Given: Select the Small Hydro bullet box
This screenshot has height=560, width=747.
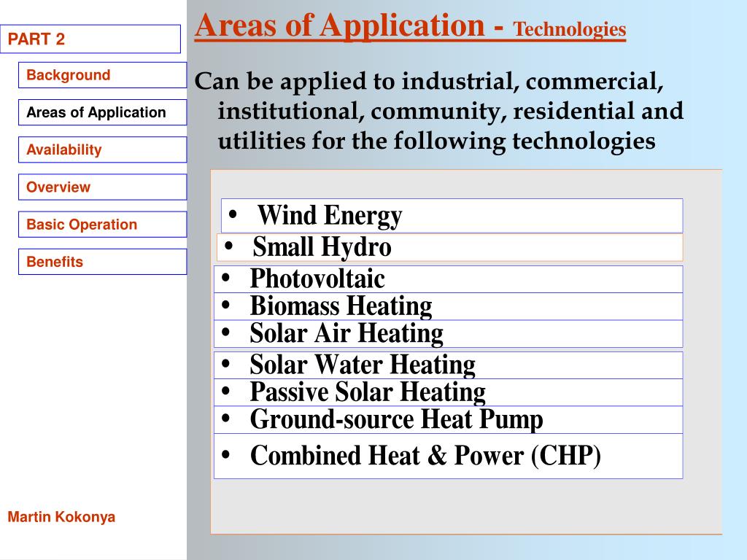Looking at the screenshot, I should tap(449, 247).
